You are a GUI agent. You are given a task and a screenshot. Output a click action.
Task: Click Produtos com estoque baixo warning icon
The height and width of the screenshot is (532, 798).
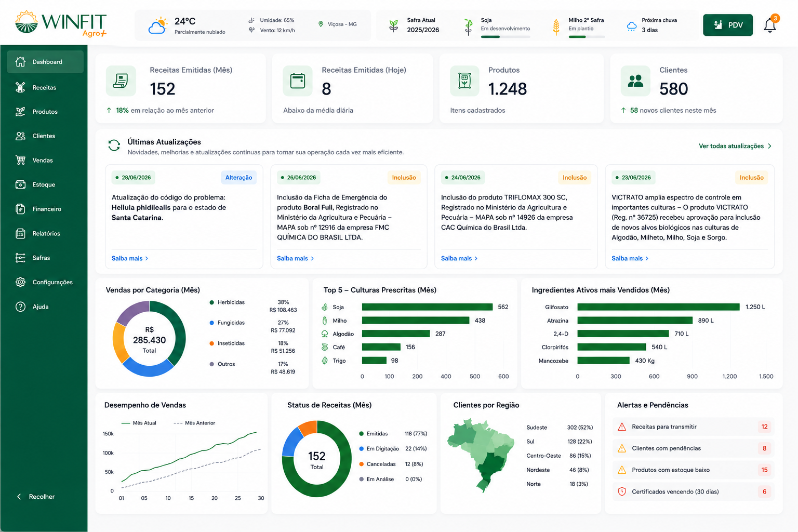click(x=622, y=470)
